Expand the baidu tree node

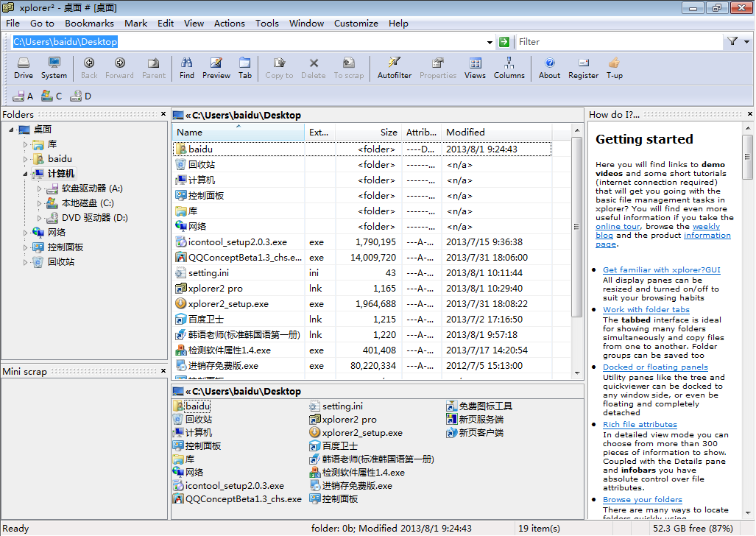26,159
